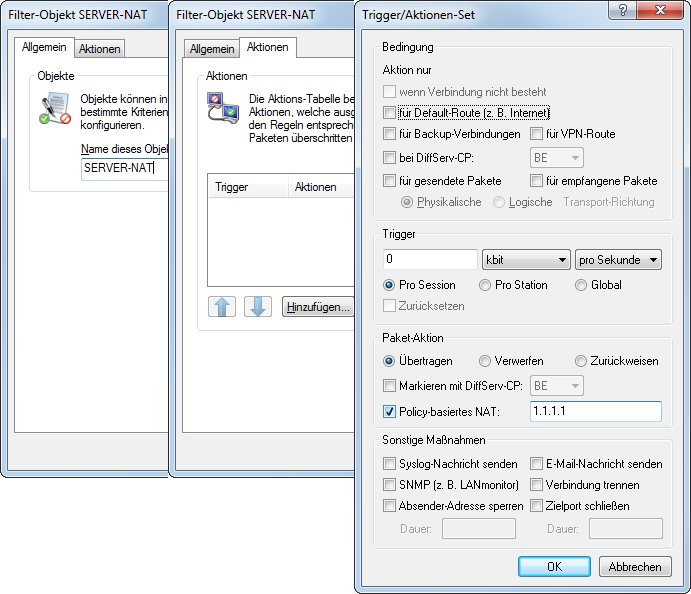Click the Hinzufügen... button
Screen dimensions: 691x594
point(317,307)
